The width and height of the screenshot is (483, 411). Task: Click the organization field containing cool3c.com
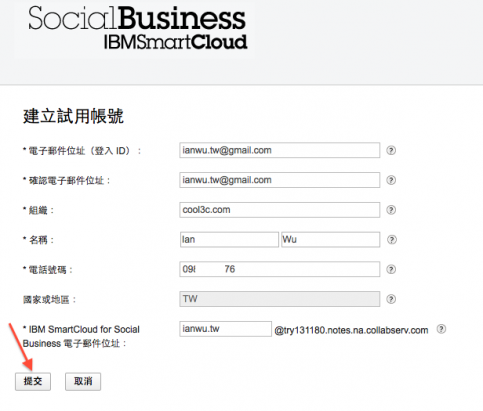280,210
